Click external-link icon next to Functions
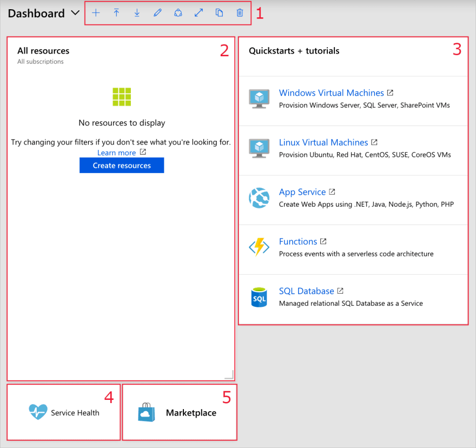This screenshot has width=476, height=448. 323,241
